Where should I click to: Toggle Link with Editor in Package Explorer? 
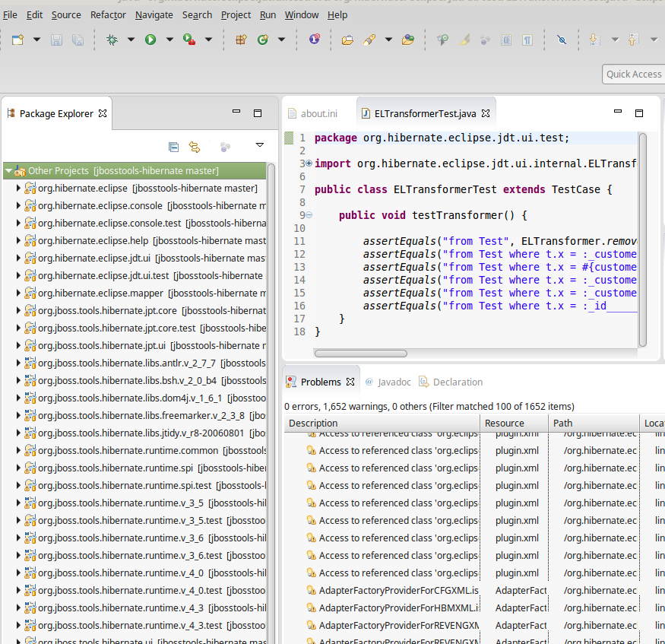(x=194, y=147)
